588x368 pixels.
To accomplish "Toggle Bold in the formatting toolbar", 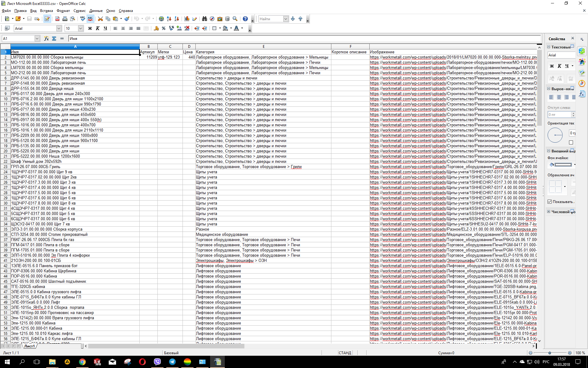I will (90, 29).
